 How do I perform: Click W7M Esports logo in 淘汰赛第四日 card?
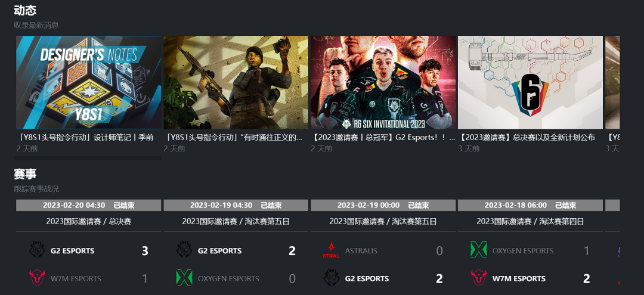point(478,278)
